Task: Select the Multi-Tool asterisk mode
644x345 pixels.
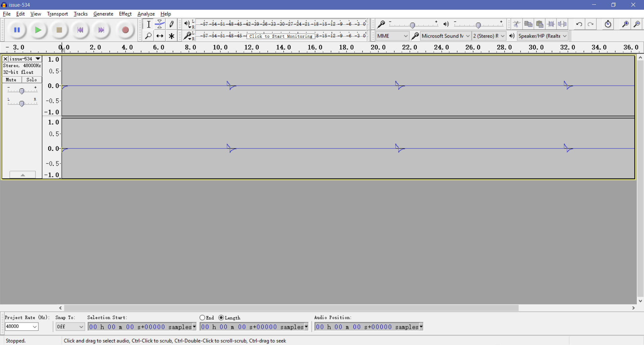Action: tap(171, 36)
